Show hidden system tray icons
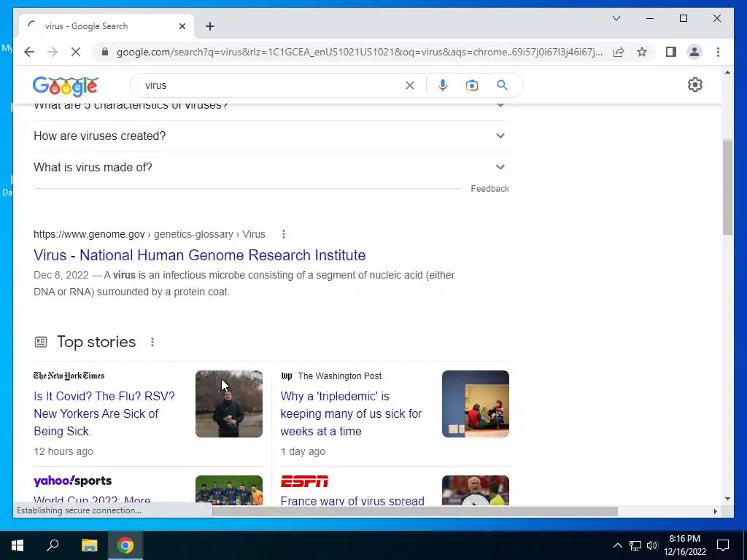Screen dimensions: 747x560 click(617, 545)
